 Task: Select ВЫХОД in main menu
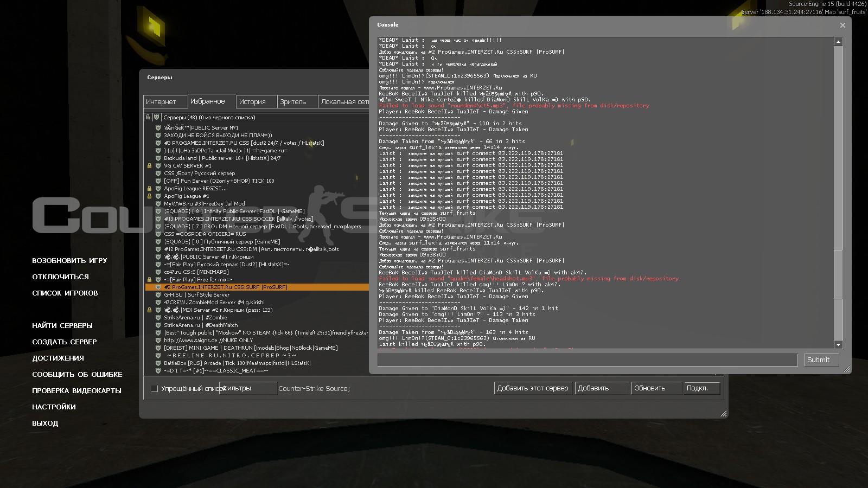click(x=45, y=423)
